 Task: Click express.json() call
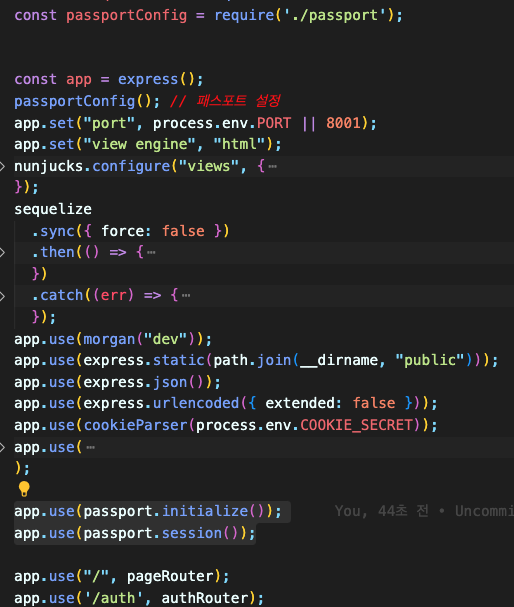144,382
